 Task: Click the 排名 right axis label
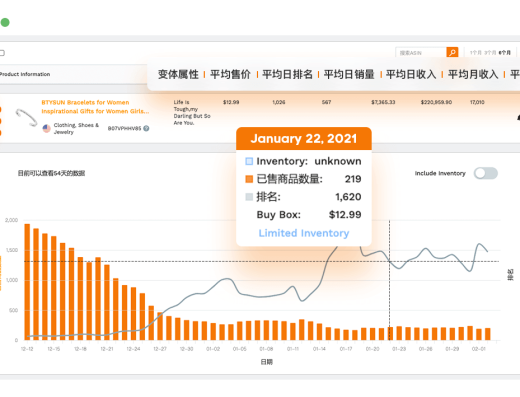(x=510, y=275)
